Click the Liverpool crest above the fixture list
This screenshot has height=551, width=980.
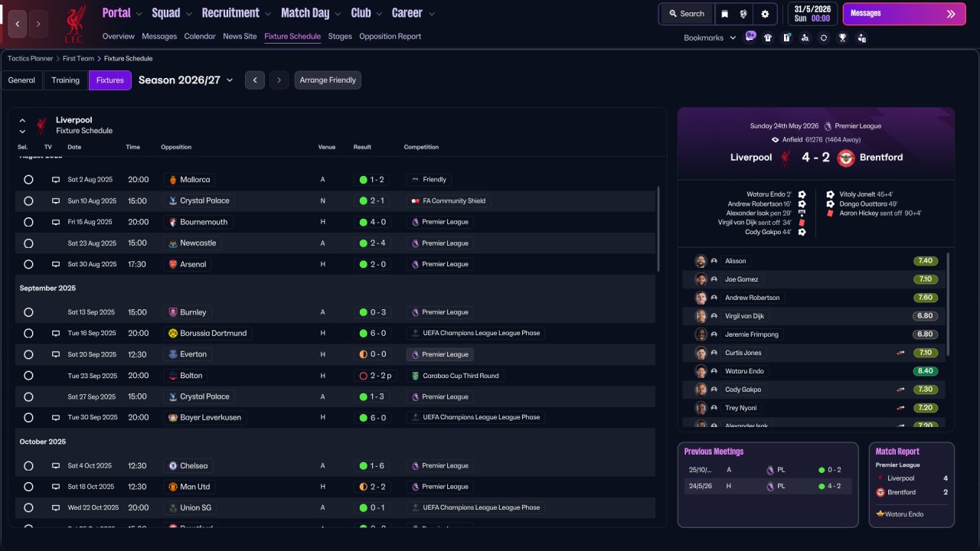(x=41, y=126)
